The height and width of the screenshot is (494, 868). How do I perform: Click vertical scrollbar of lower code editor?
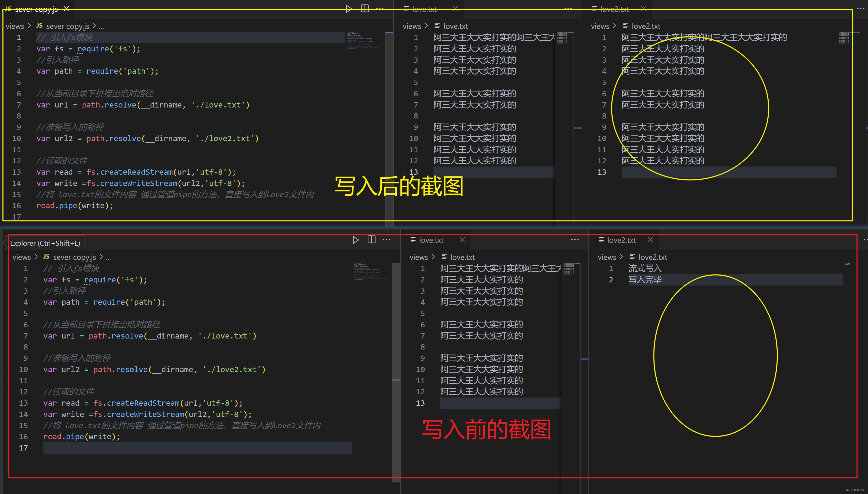(396, 339)
